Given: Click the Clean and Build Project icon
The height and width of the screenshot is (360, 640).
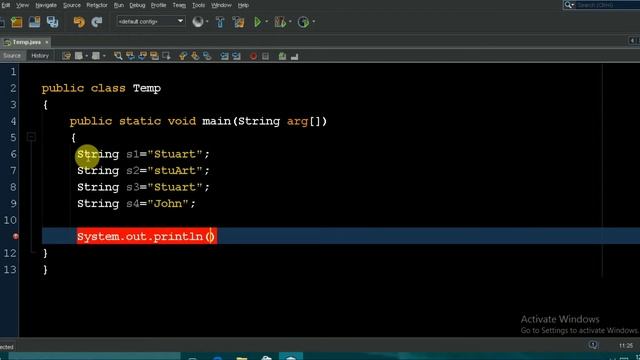Looking at the screenshot, I should pyautogui.click(x=238, y=22).
